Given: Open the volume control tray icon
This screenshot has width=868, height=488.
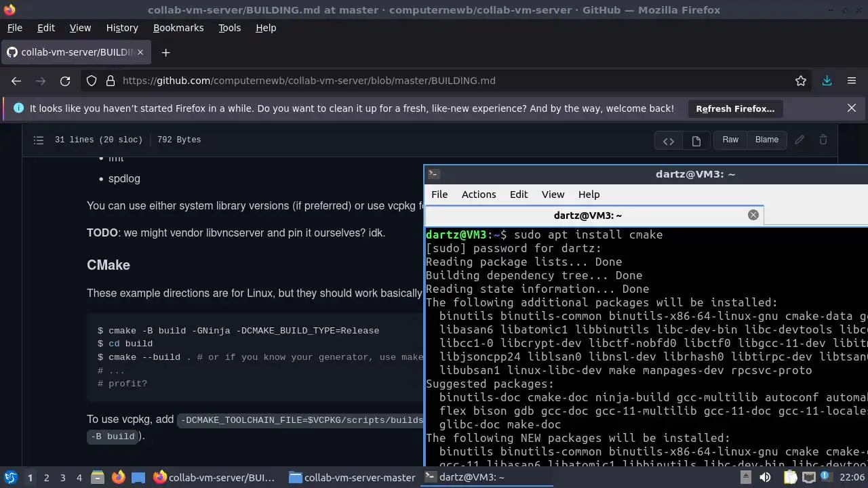Looking at the screenshot, I should [766, 477].
